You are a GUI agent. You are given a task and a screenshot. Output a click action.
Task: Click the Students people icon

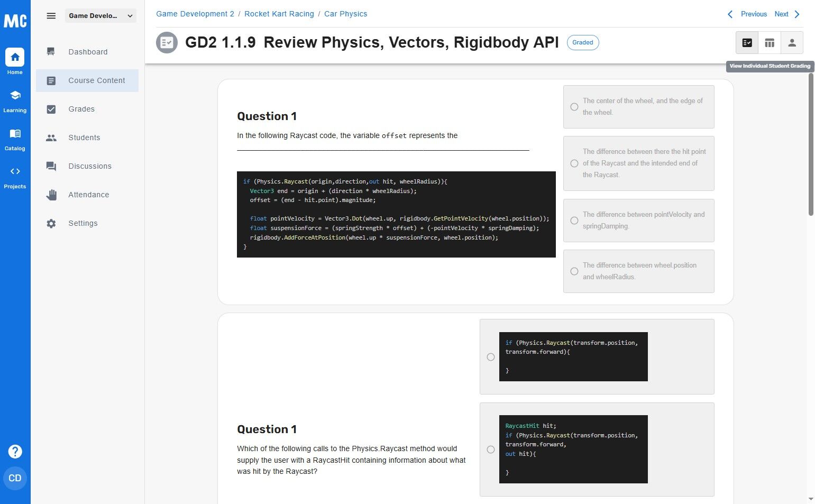pos(51,138)
